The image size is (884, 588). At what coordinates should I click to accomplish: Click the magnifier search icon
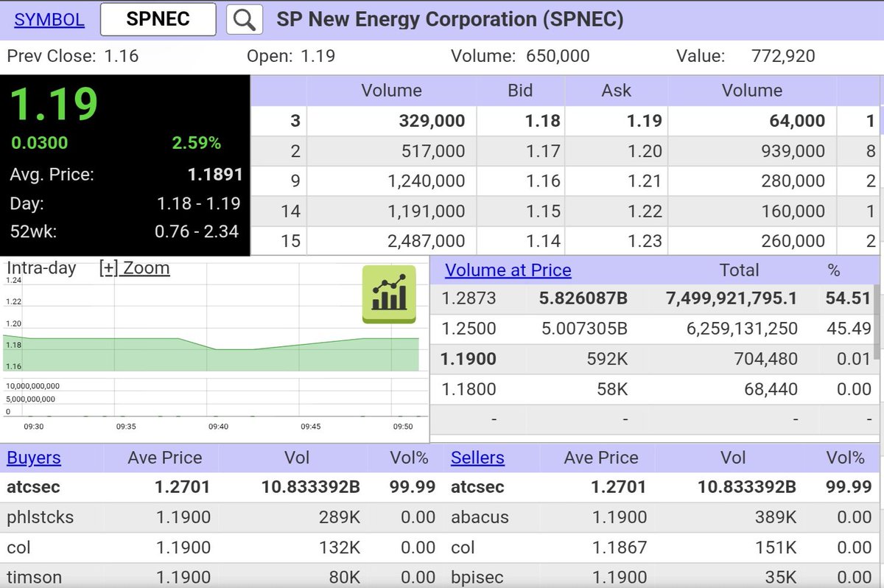click(245, 19)
